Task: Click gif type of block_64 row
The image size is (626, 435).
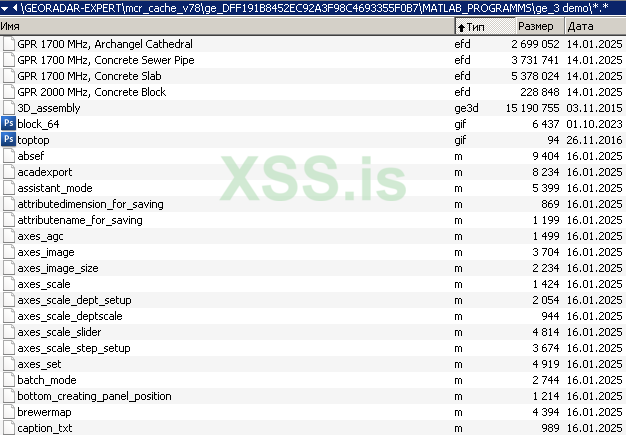Action: coord(460,125)
